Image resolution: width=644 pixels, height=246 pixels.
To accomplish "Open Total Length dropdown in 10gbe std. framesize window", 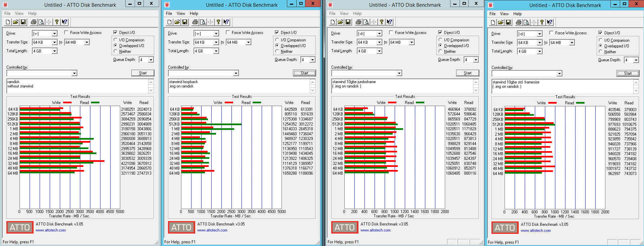I will [540, 51].
